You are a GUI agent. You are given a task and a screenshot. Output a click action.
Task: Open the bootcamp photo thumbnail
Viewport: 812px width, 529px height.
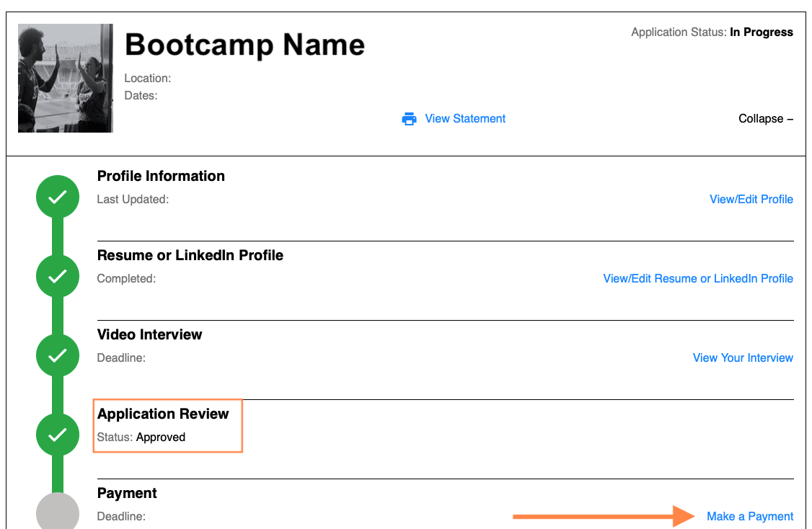point(65,78)
